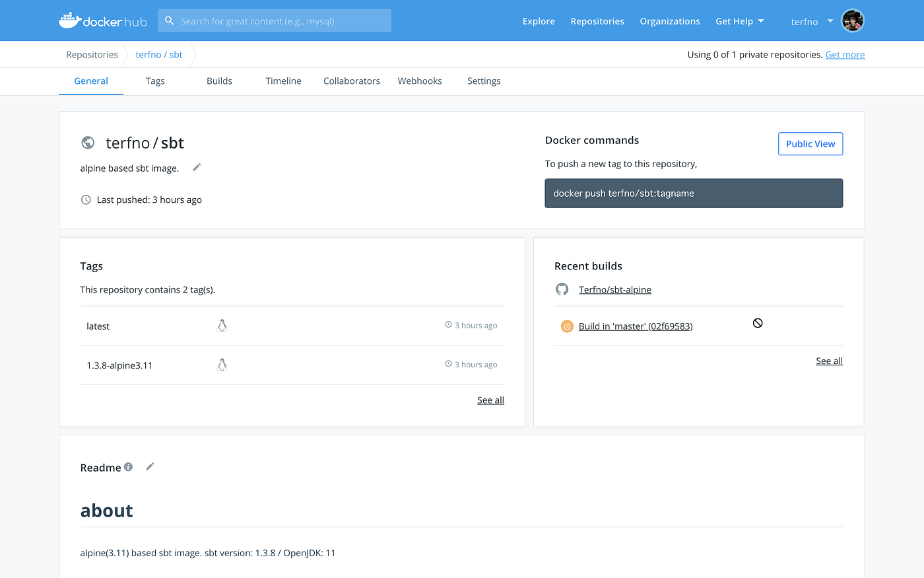This screenshot has height=578, width=924.
Task: Open Organizations in the top navigation
Action: coord(670,21)
